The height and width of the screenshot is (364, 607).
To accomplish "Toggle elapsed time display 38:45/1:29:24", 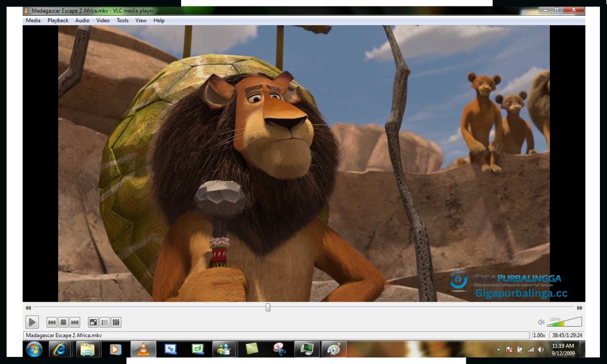I will coord(567,335).
